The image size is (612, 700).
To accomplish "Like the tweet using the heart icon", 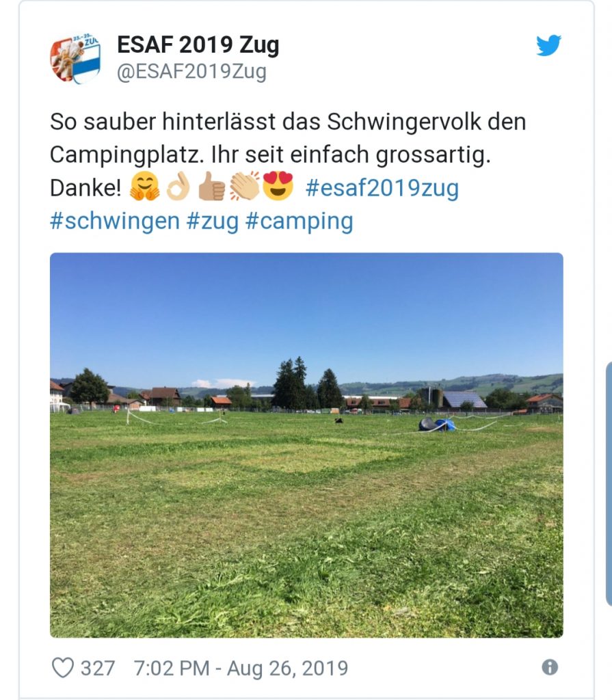I will pyautogui.click(x=62, y=668).
